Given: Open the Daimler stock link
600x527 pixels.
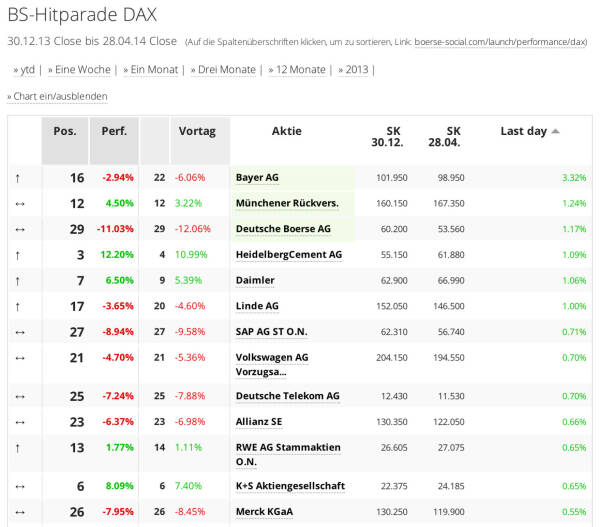Looking at the screenshot, I should pos(255,281).
